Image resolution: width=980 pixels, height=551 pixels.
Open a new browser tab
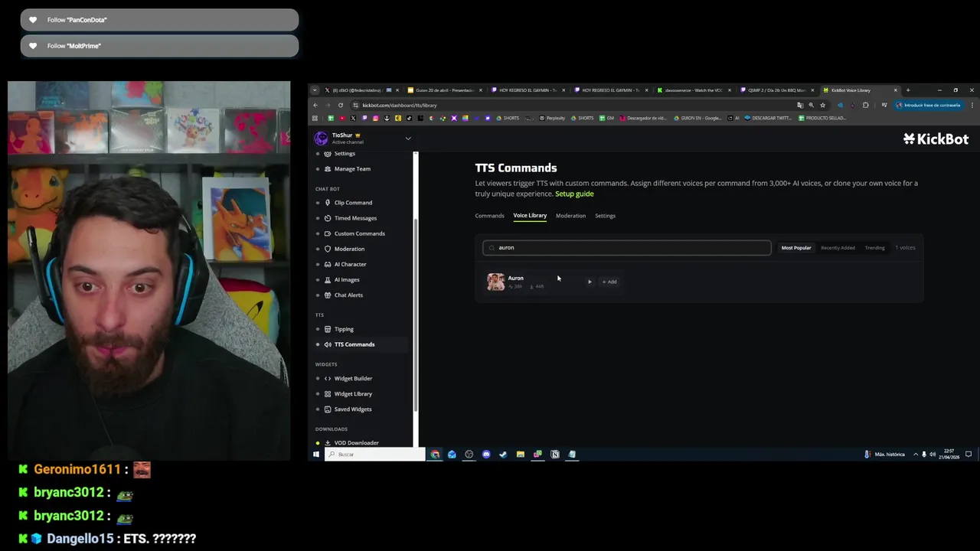908,90
